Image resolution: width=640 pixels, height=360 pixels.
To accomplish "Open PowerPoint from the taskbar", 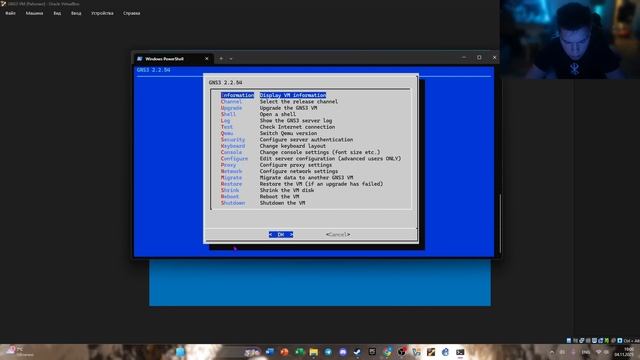I will (284, 352).
